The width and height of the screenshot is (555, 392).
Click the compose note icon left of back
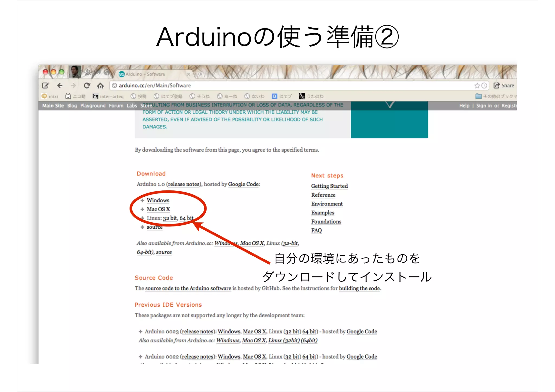click(46, 86)
